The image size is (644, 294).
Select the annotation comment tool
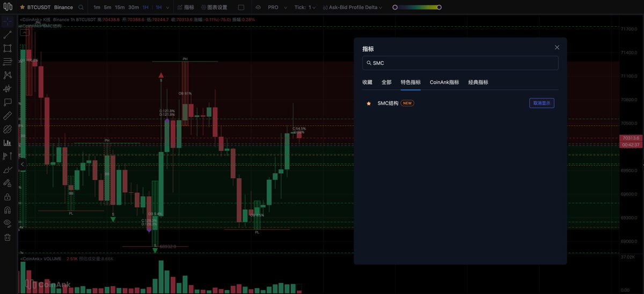(8, 102)
